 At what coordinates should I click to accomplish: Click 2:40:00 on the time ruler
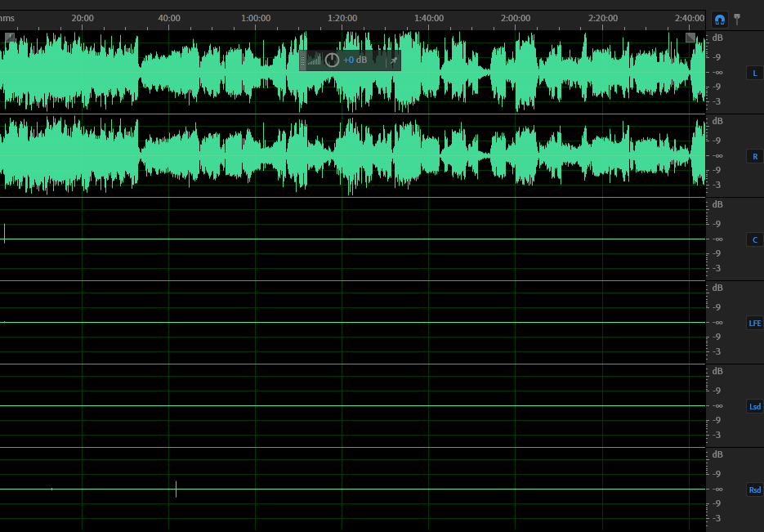tap(690, 18)
